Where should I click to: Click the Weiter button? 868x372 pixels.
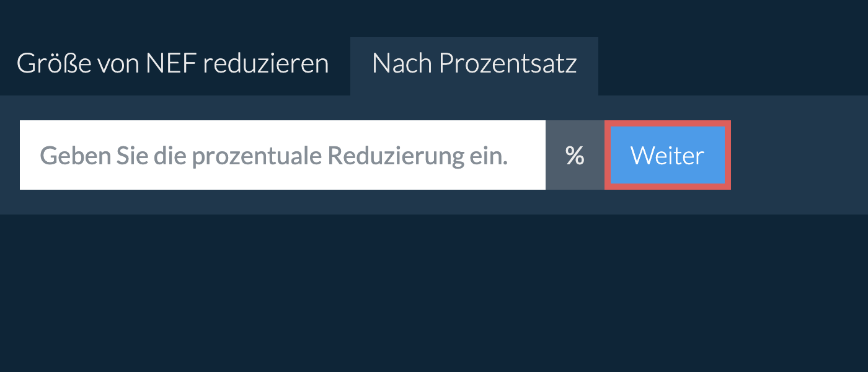(x=667, y=155)
